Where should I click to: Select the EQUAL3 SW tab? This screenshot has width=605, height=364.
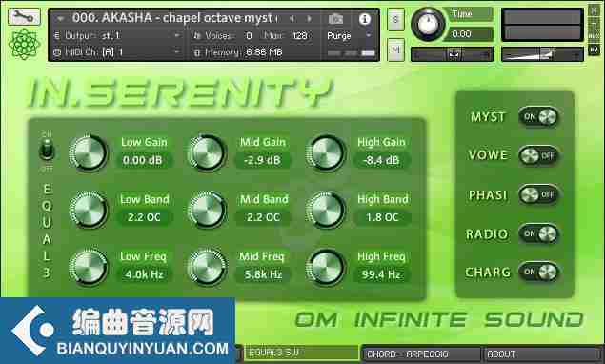point(301,354)
